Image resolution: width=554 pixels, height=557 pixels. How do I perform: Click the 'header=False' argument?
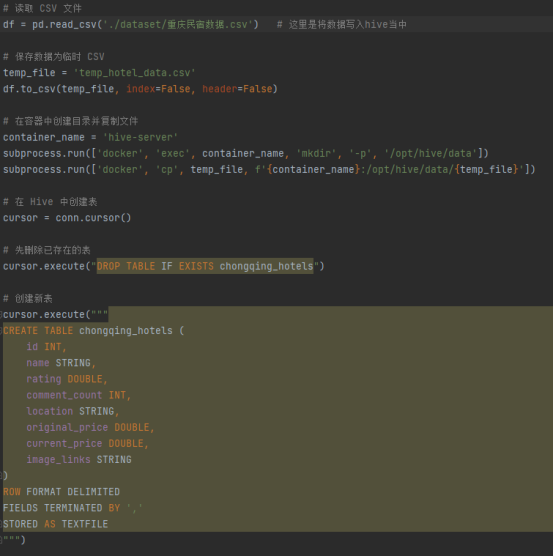coord(237,89)
